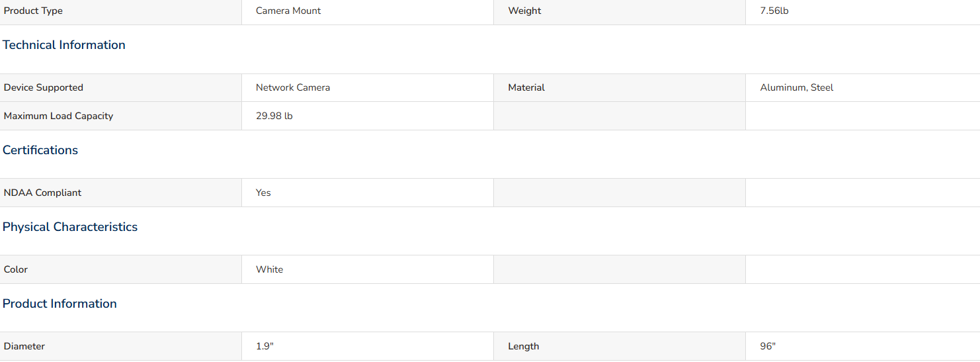Image resolution: width=980 pixels, height=362 pixels.
Task: Select the Network Camera value
Action: 293,88
